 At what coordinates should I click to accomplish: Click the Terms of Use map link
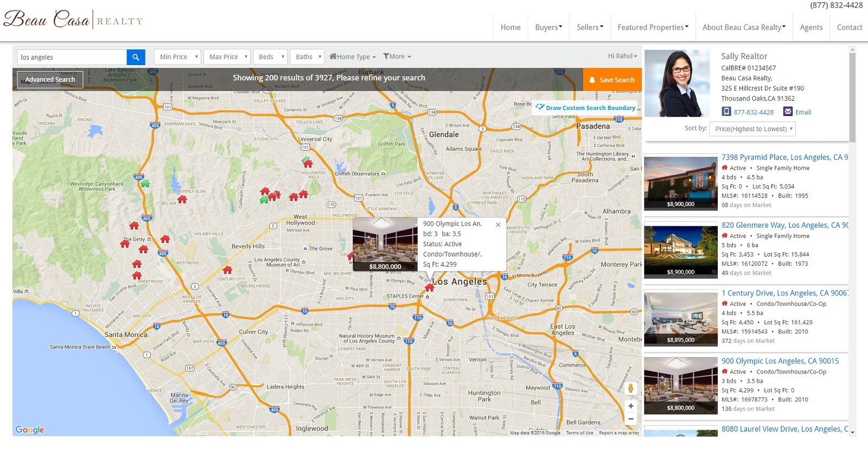click(x=579, y=433)
